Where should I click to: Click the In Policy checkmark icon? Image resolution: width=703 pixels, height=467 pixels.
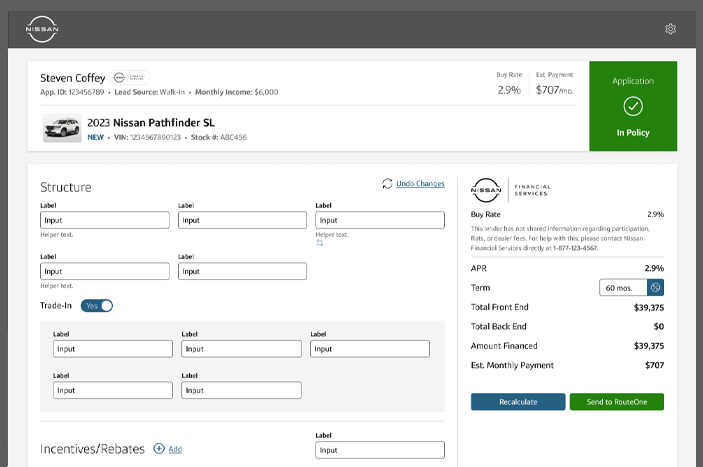[633, 106]
